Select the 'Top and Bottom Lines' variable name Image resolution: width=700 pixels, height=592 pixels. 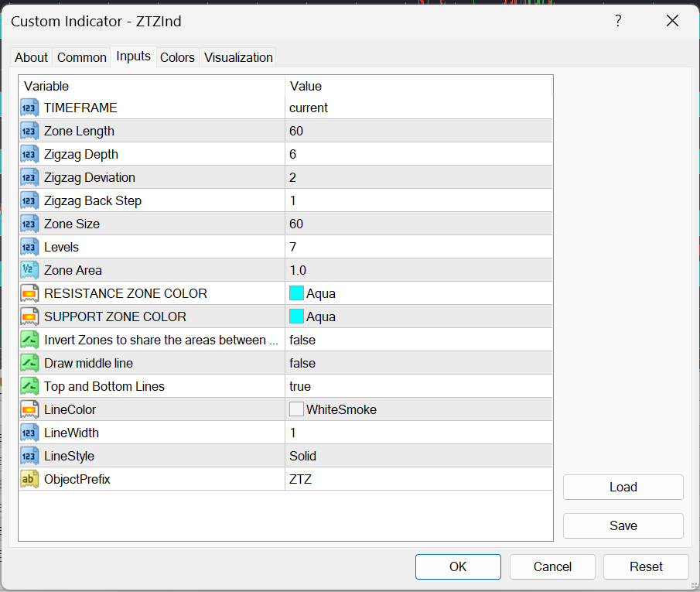pyautogui.click(x=104, y=386)
